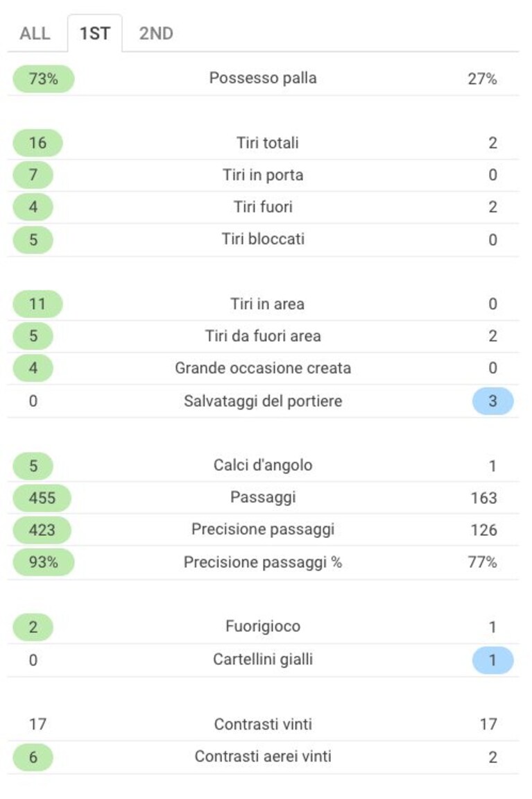Tap the Tiri in porta label

point(263,175)
